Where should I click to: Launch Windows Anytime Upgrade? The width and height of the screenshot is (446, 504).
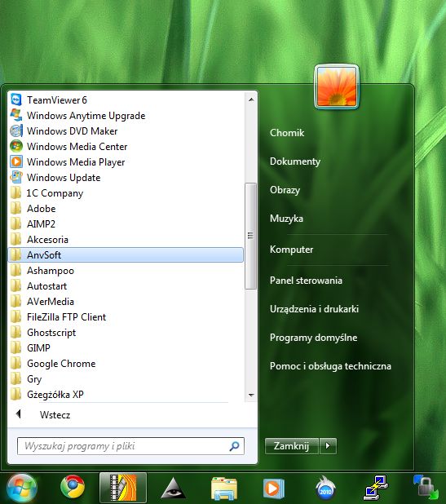pos(126,115)
